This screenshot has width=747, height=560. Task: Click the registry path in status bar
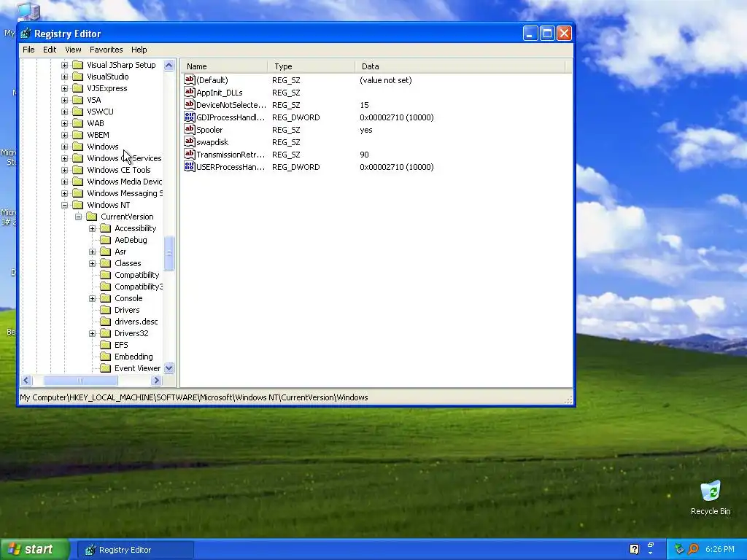[x=194, y=397]
